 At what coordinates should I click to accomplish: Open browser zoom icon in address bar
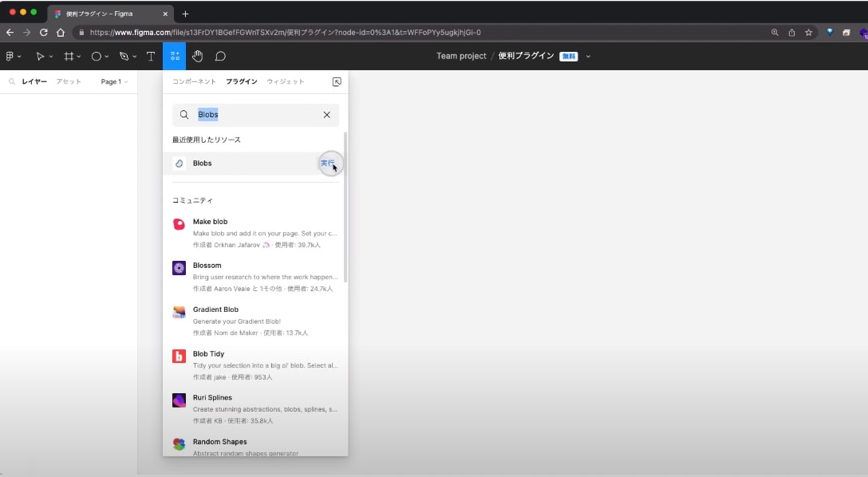[x=775, y=33]
